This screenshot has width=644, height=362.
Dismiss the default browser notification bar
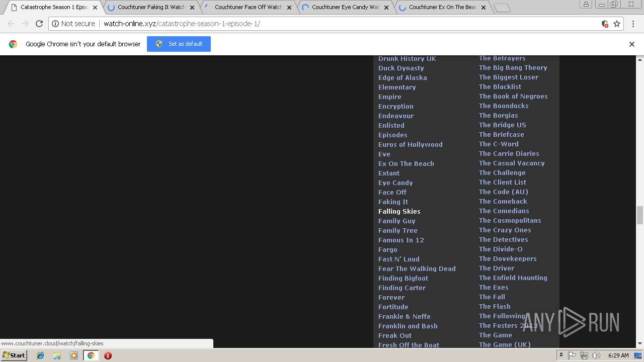632,44
